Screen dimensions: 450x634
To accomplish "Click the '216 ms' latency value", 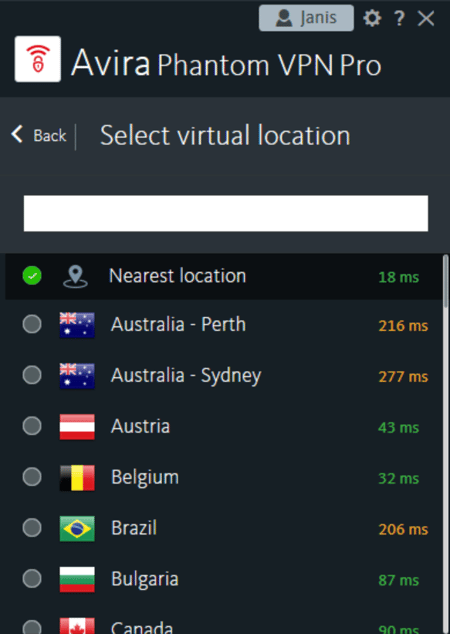I will [x=403, y=326].
